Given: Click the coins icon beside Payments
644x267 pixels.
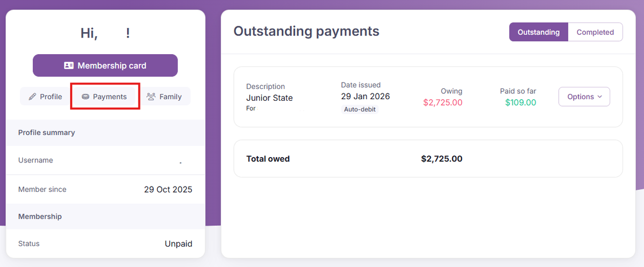Looking at the screenshot, I should pyautogui.click(x=85, y=97).
